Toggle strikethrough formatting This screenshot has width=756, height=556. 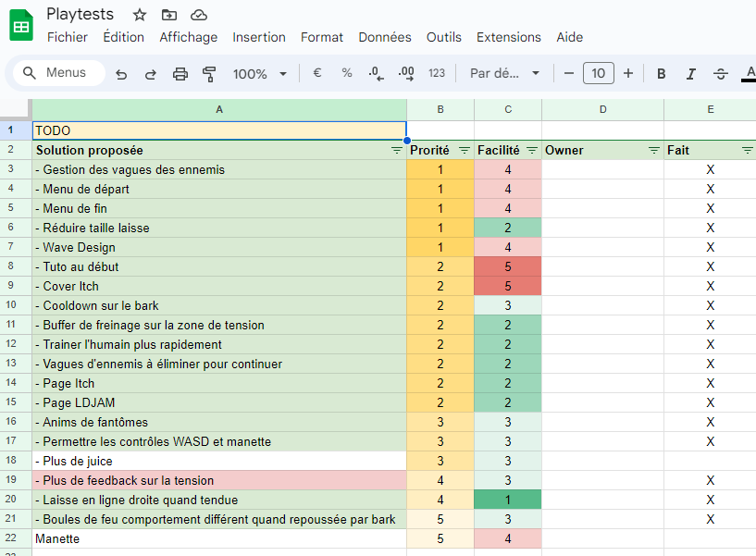point(721,74)
